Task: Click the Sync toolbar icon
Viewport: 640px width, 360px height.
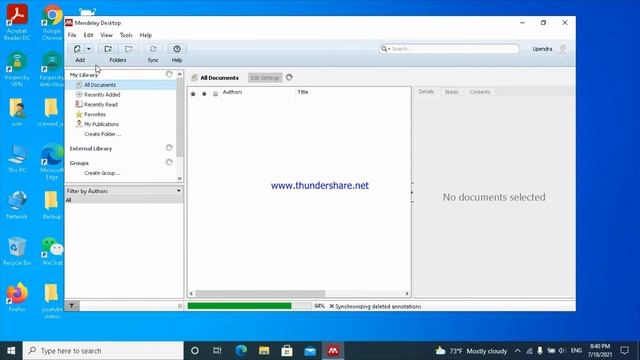Action: tap(153, 49)
